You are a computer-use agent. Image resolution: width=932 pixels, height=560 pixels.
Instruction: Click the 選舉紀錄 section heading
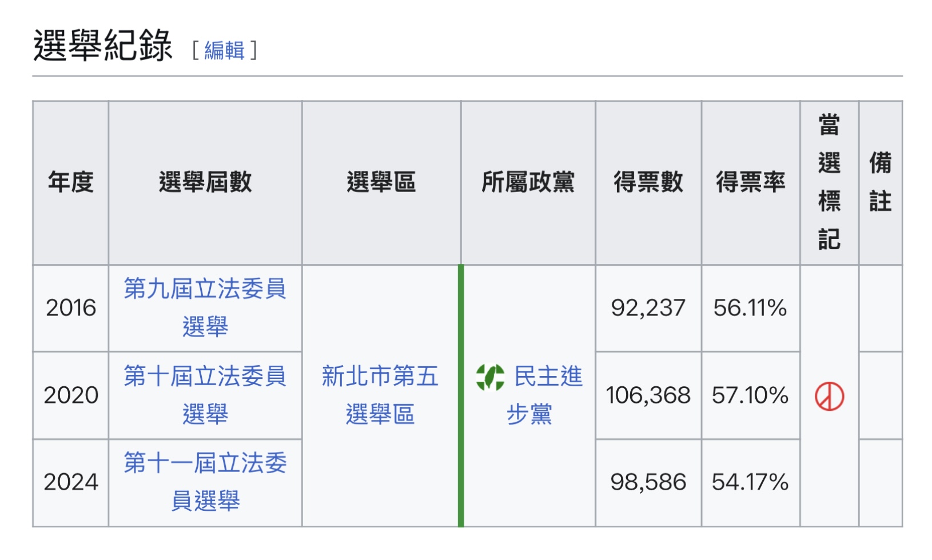point(103,46)
